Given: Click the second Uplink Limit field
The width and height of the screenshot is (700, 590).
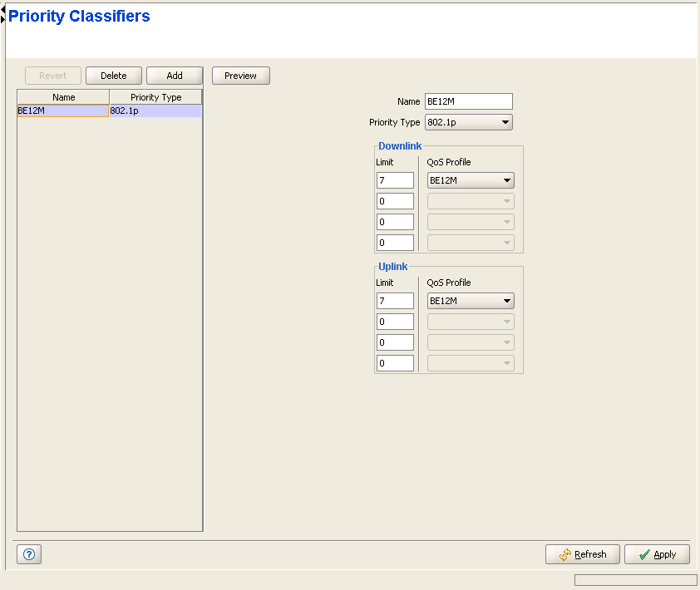Looking at the screenshot, I should click(395, 322).
